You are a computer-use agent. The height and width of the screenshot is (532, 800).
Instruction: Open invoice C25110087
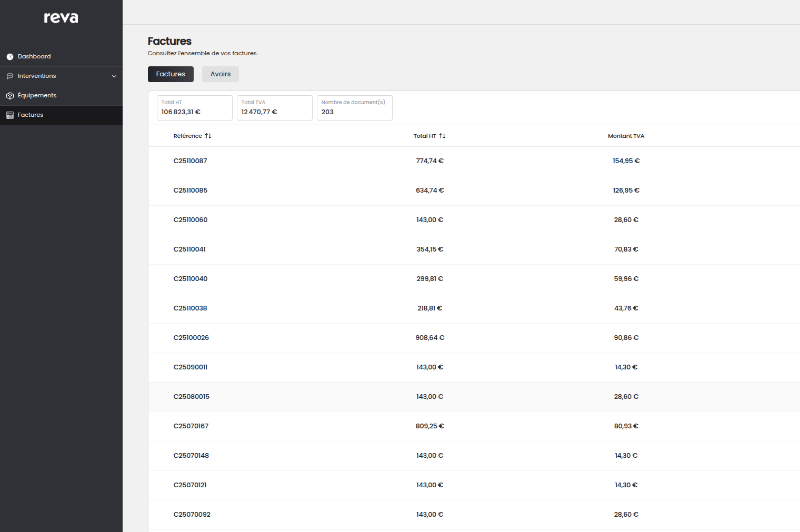(191, 161)
